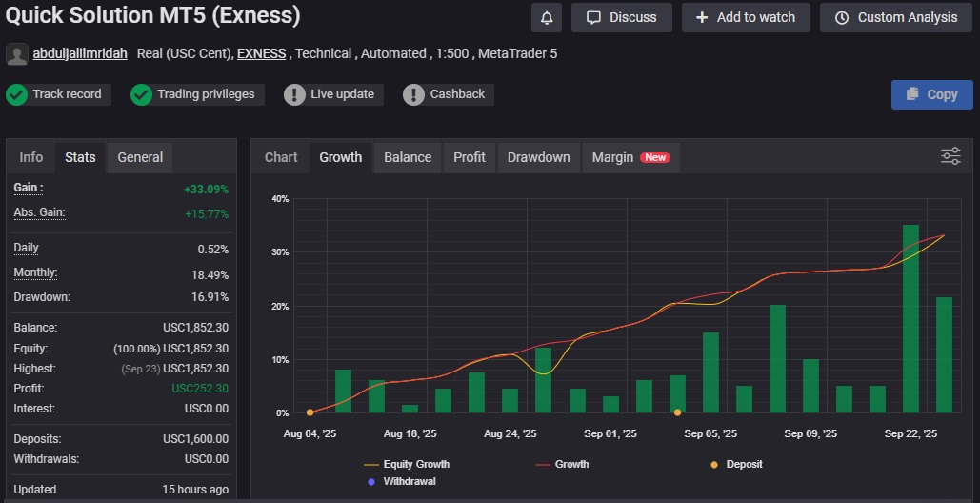980x503 pixels.
Task: Click the Add to watch button
Action: click(746, 17)
